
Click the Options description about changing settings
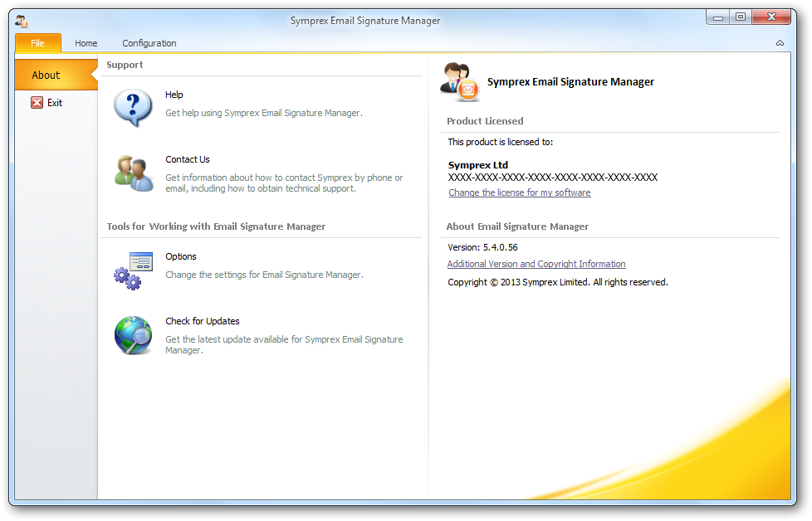(x=264, y=275)
